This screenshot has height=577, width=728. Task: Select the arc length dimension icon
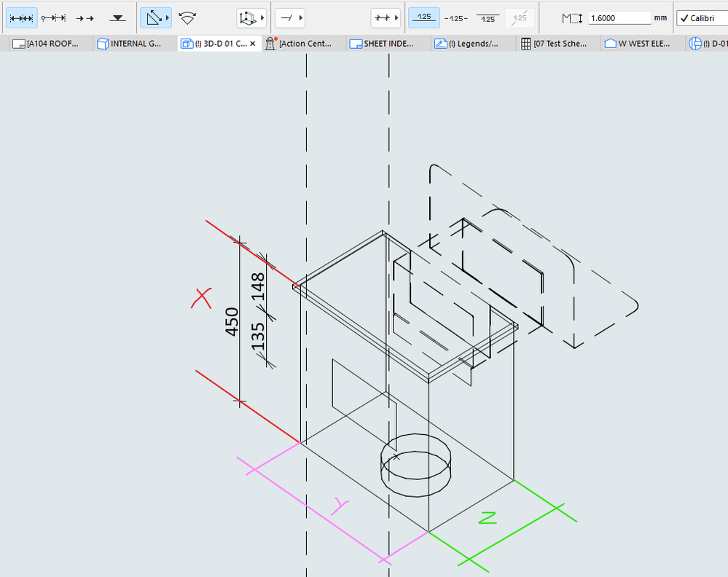pyautogui.click(x=187, y=18)
